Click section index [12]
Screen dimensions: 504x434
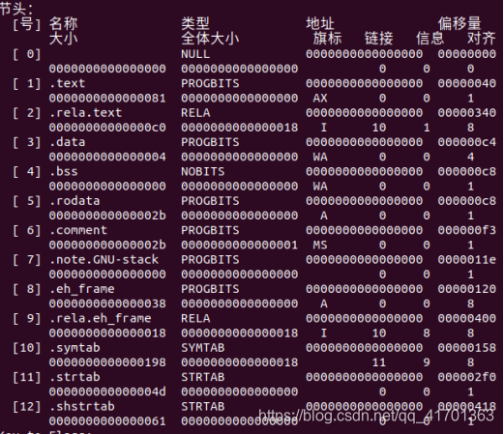[27, 406]
